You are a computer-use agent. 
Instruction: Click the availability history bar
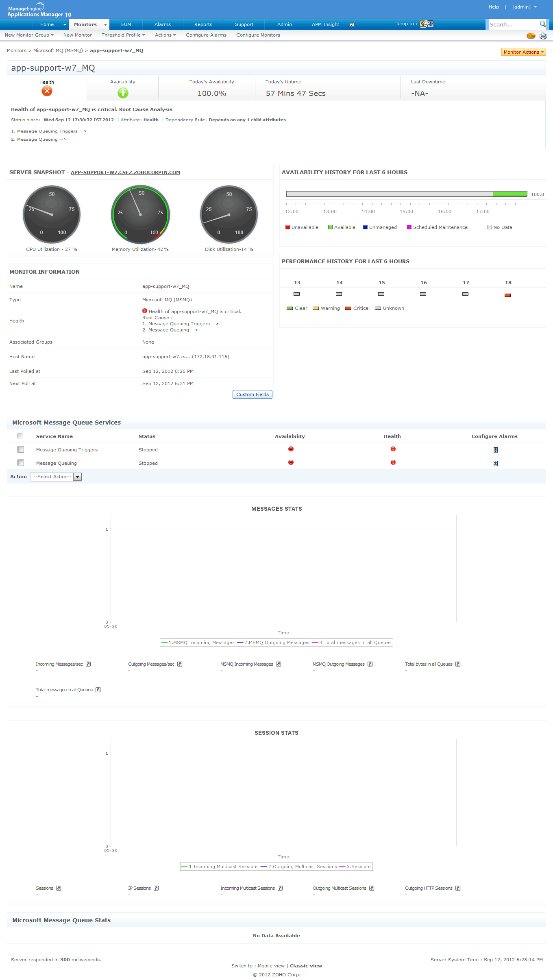pos(407,194)
